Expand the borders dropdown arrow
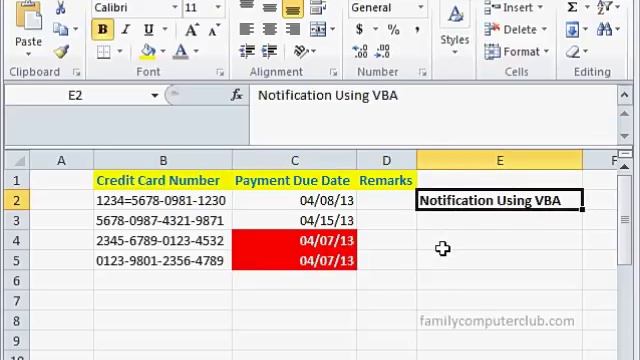Screen dimensions: 640x360 point(120,51)
